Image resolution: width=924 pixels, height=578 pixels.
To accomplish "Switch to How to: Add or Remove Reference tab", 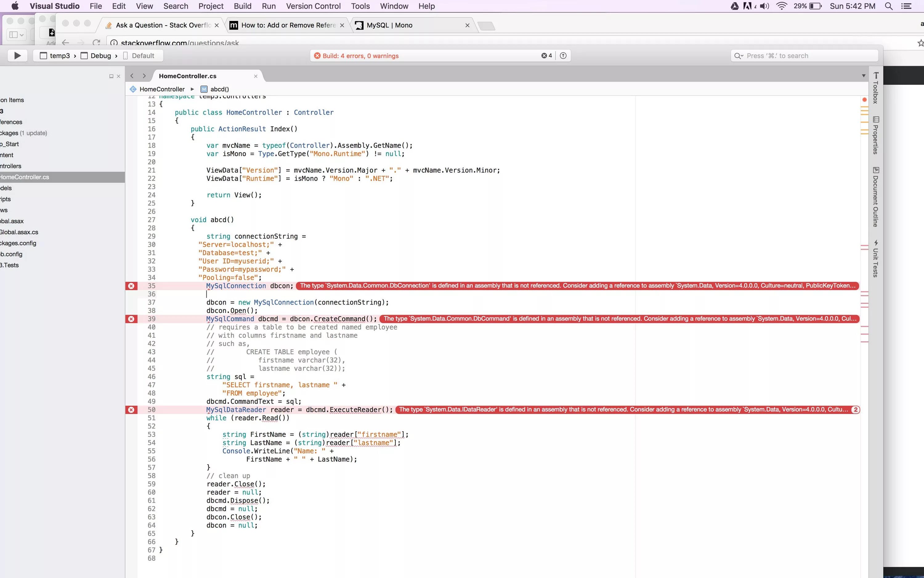I will pos(288,25).
